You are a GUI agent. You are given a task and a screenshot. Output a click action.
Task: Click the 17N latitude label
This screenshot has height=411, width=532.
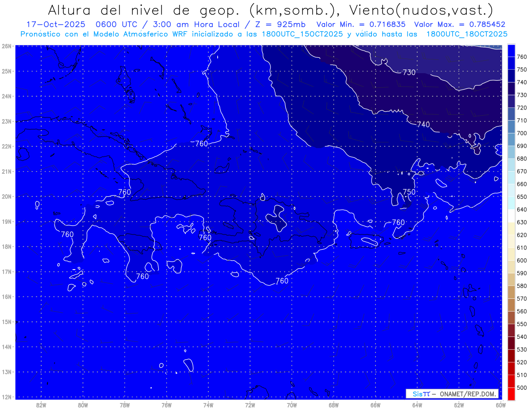[7, 272]
